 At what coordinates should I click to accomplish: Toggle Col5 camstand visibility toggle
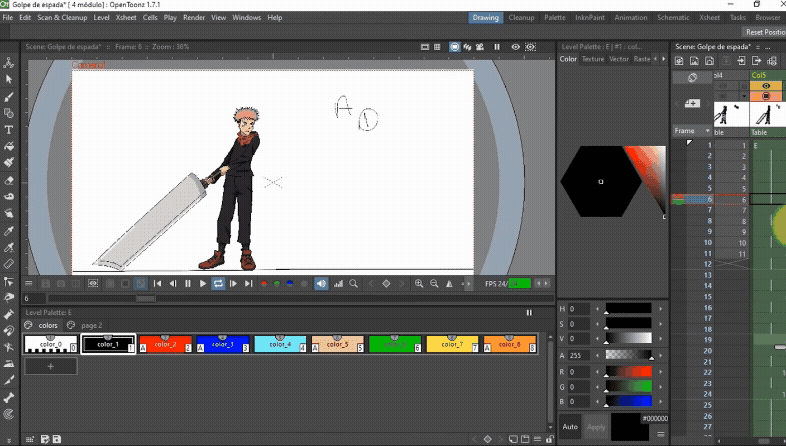765,96
